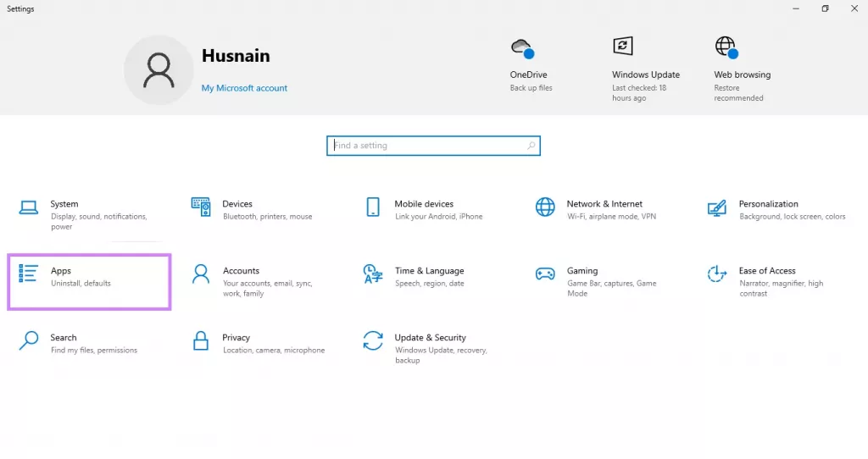Click the Windows Update refresh icon in header
The width and height of the screenshot is (868, 459).
tap(623, 46)
